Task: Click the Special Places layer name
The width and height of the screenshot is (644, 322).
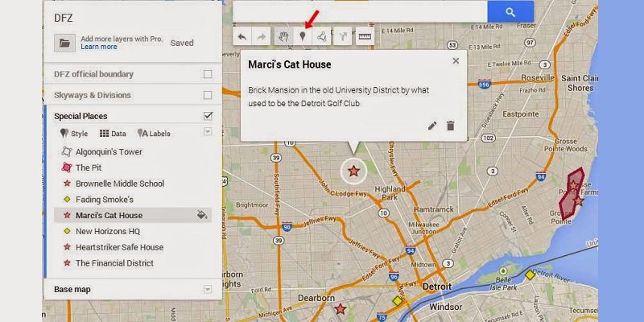Action: 80,116
